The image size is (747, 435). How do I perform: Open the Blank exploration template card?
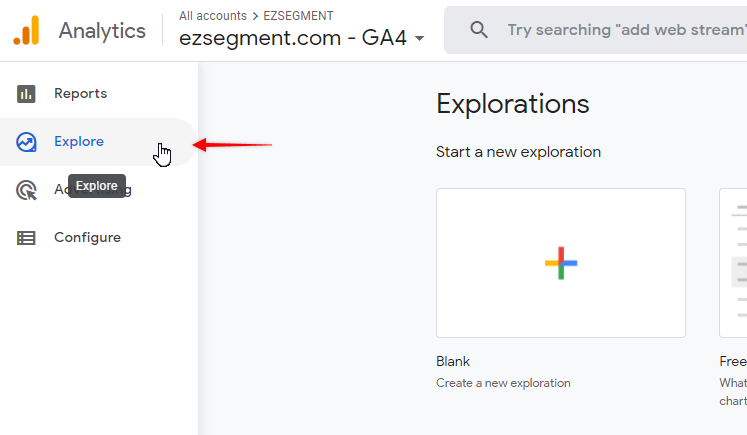(561, 263)
